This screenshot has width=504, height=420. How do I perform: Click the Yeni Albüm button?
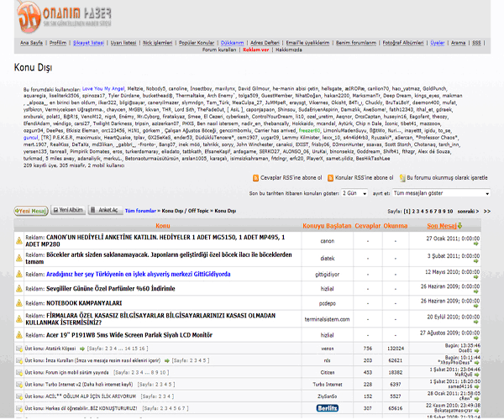(68, 210)
